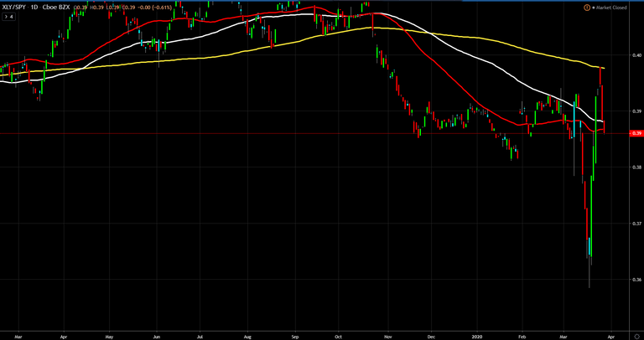The image size is (644, 340).
Task: Click the 0.38 price axis label
Action: tap(636, 167)
